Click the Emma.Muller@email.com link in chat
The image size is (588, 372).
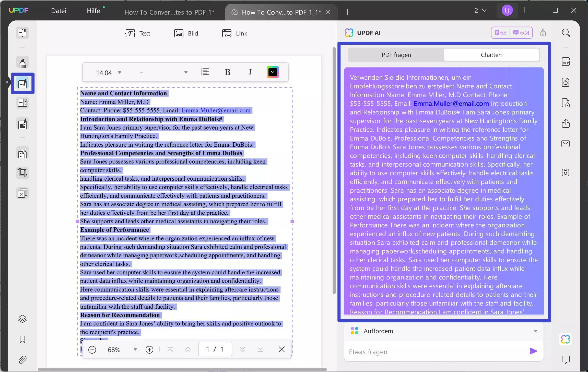tap(451, 103)
